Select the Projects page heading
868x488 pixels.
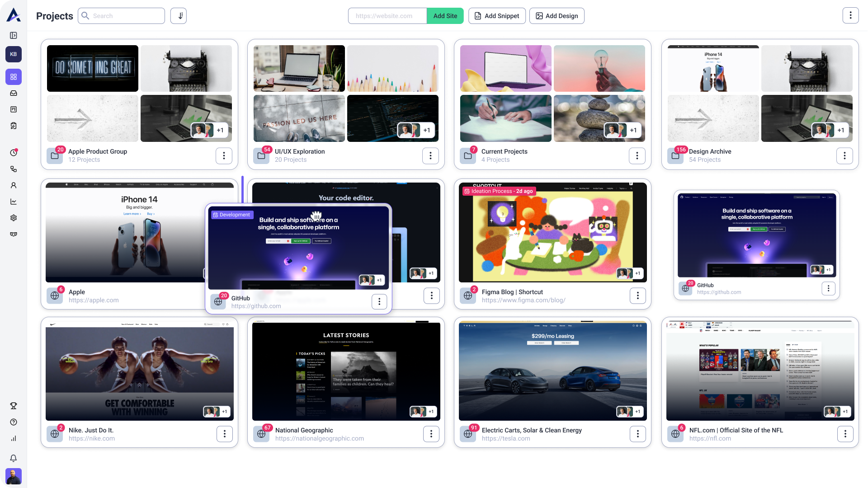pos(55,16)
